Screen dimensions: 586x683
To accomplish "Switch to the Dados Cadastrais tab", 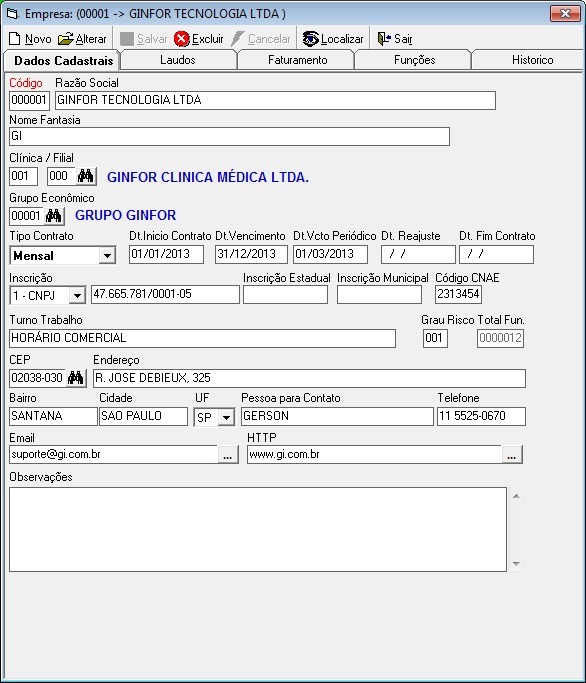I will 63,61.
